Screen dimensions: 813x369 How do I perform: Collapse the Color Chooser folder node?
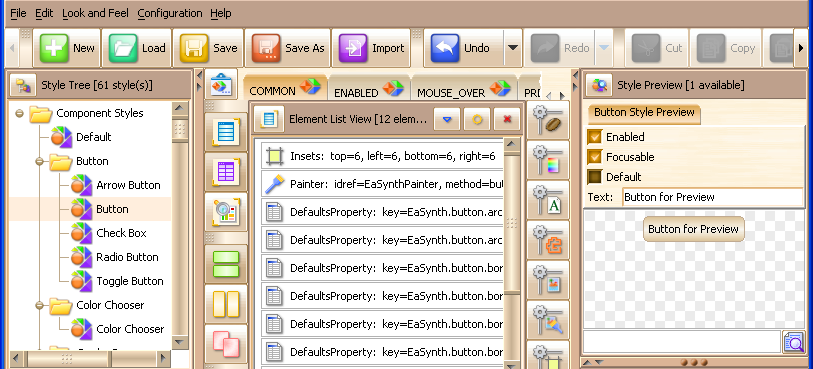39,305
